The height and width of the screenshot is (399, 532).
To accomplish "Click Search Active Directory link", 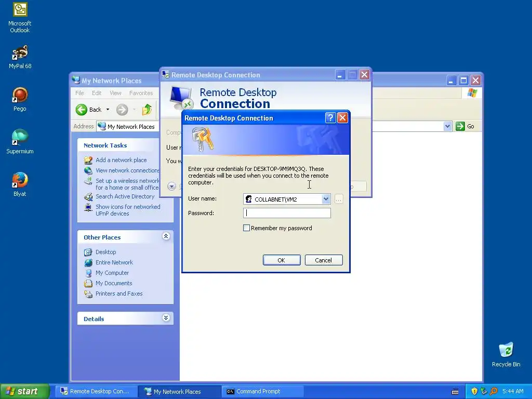I will tap(125, 196).
